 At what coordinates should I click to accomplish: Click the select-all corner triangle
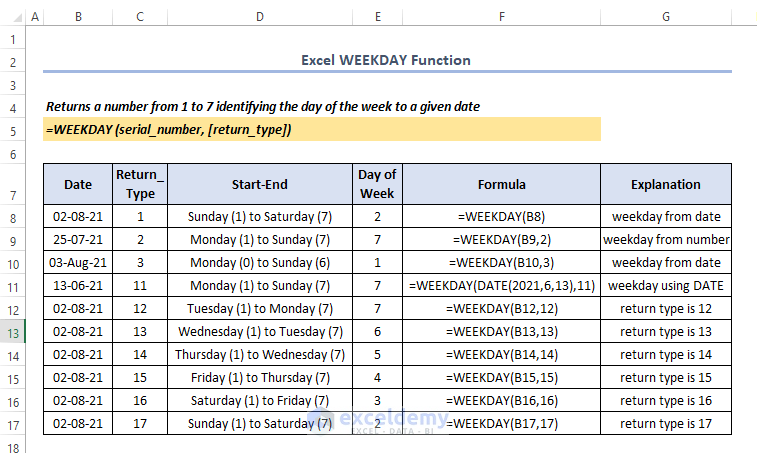pos(13,17)
